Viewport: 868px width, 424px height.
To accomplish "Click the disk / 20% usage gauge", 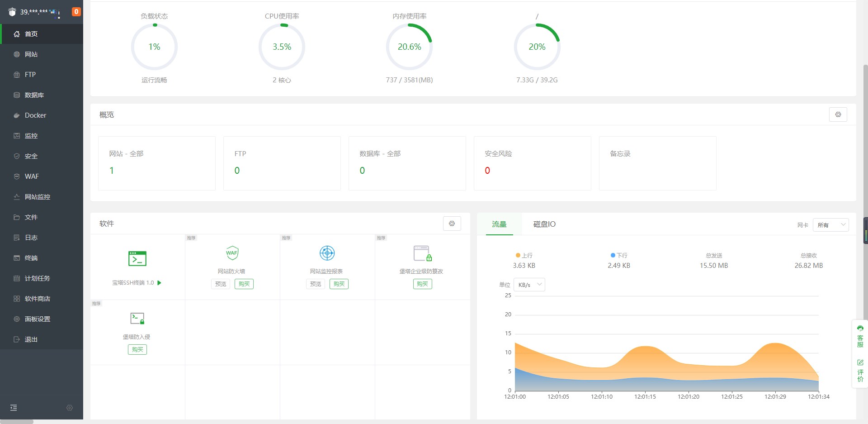I will pyautogui.click(x=537, y=47).
